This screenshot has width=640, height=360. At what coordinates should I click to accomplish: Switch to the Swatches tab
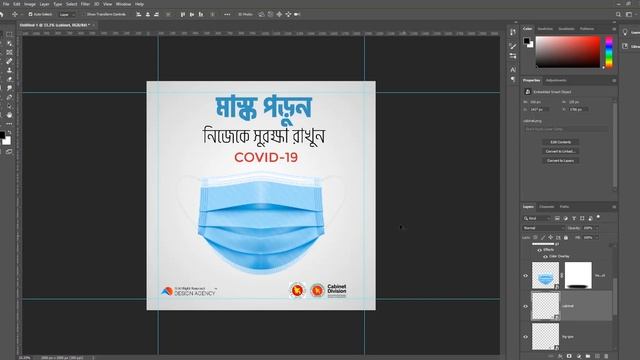(545, 29)
